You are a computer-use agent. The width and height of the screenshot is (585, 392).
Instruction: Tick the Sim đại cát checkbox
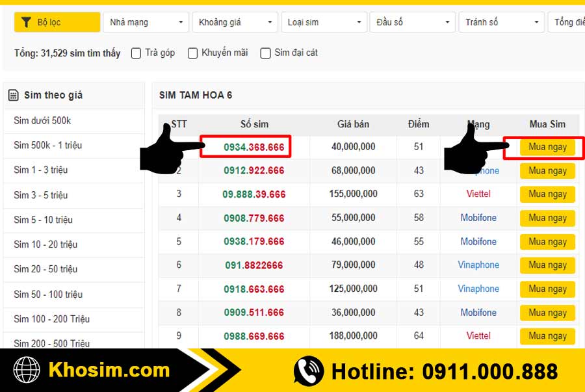coord(265,53)
